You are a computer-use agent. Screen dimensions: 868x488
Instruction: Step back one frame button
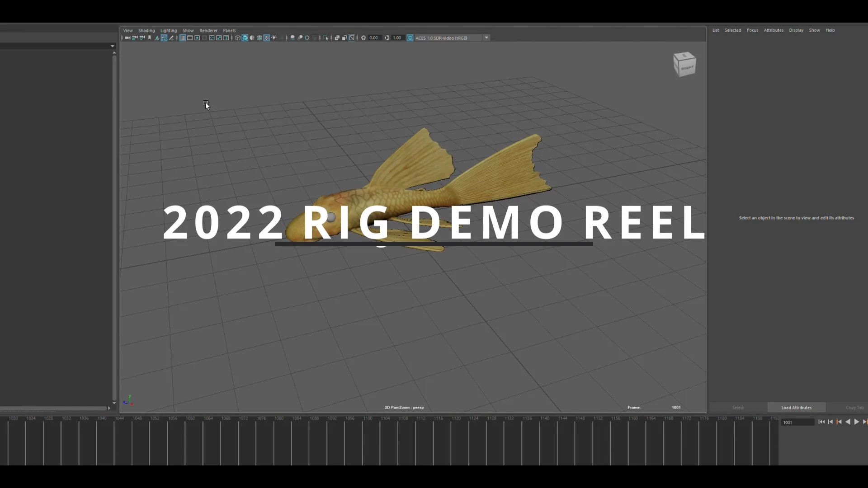(x=830, y=422)
